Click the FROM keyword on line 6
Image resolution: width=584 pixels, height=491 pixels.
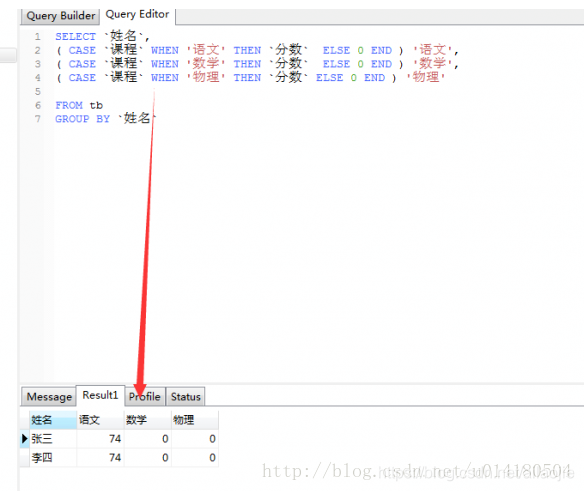pos(69,105)
